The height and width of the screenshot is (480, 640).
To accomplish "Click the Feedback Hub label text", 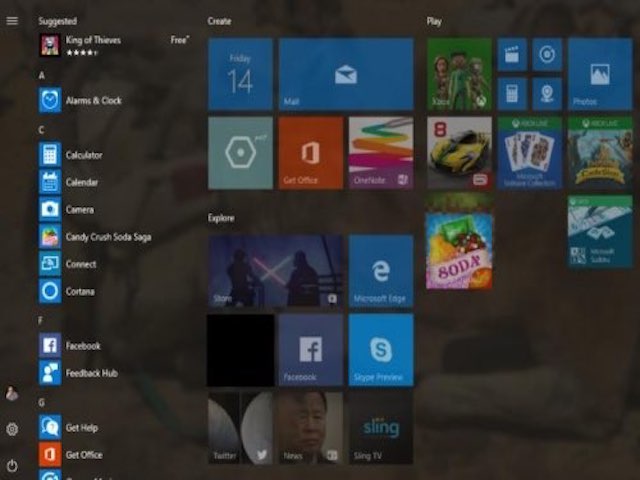I will click(92, 373).
